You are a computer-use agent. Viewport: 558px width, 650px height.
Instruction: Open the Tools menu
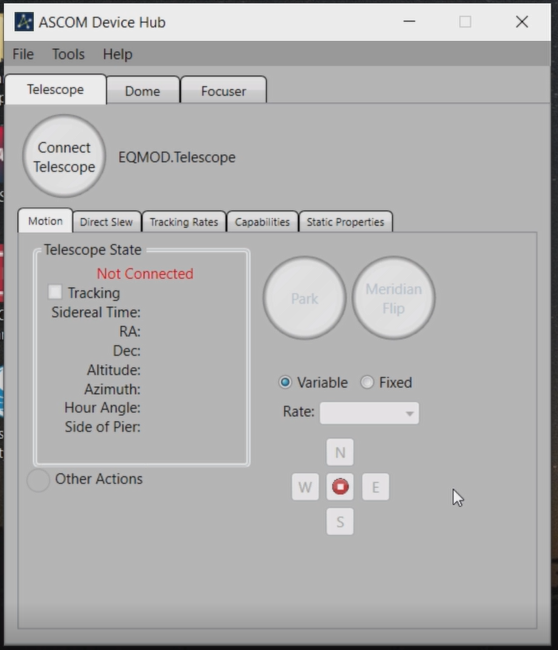click(68, 54)
